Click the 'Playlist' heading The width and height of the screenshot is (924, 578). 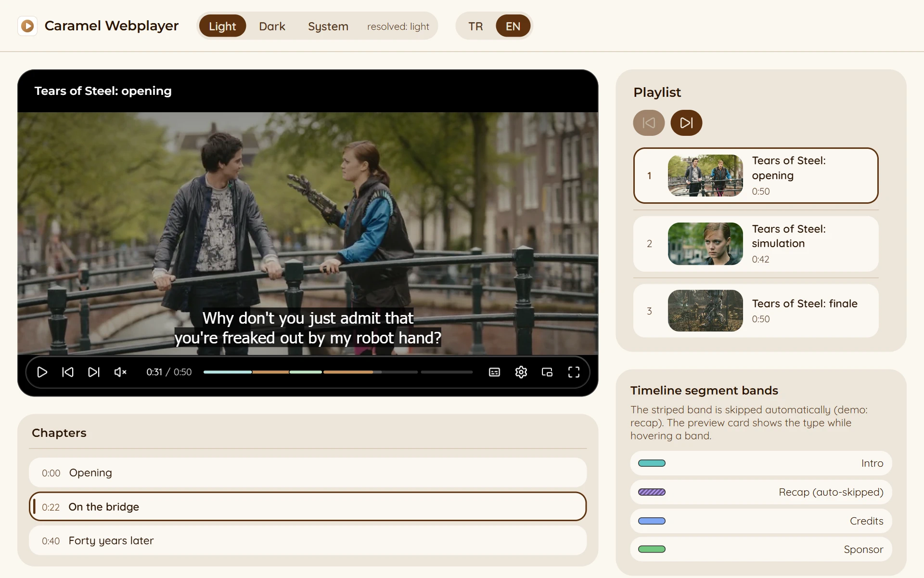point(657,92)
